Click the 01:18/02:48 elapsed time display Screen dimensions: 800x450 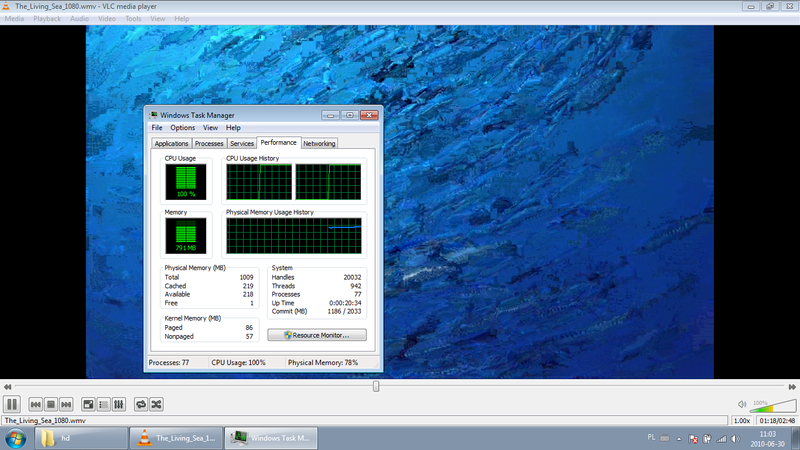[777, 421]
